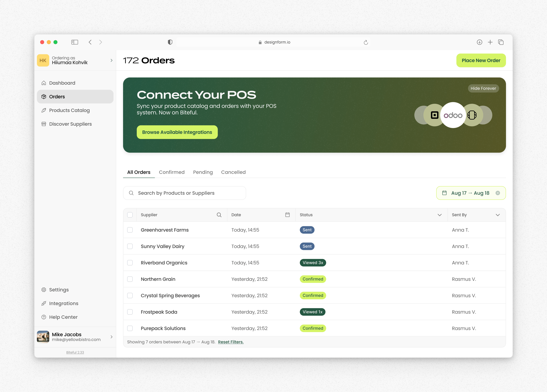547x392 pixels.
Task: Click the Discover Suppliers store icon
Action: 44,124
